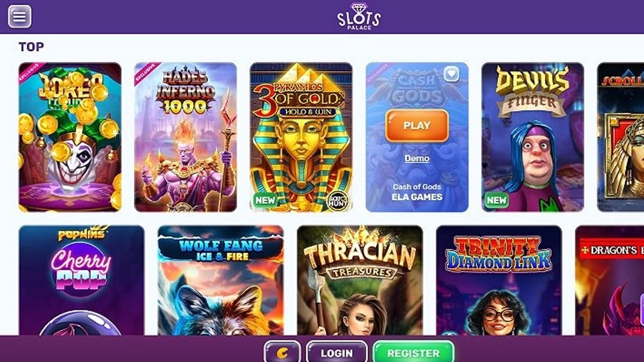Click the LOGIN button
Screen dimensions: 644x362
pyautogui.click(x=336, y=353)
